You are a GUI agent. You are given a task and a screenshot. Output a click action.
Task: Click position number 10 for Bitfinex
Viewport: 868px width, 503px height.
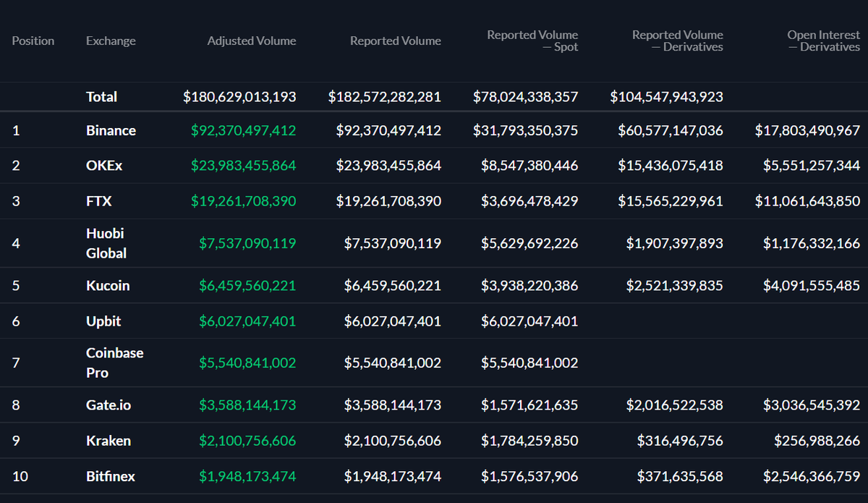coord(20,477)
